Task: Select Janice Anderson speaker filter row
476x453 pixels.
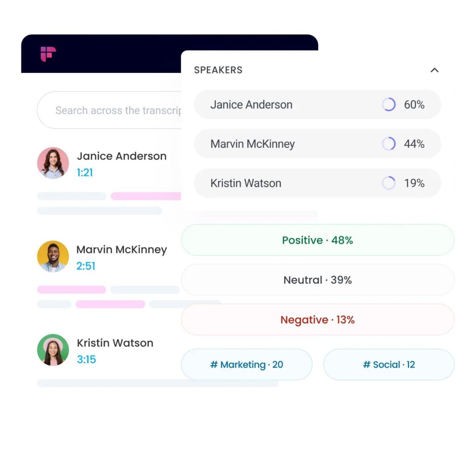Action: (317, 105)
